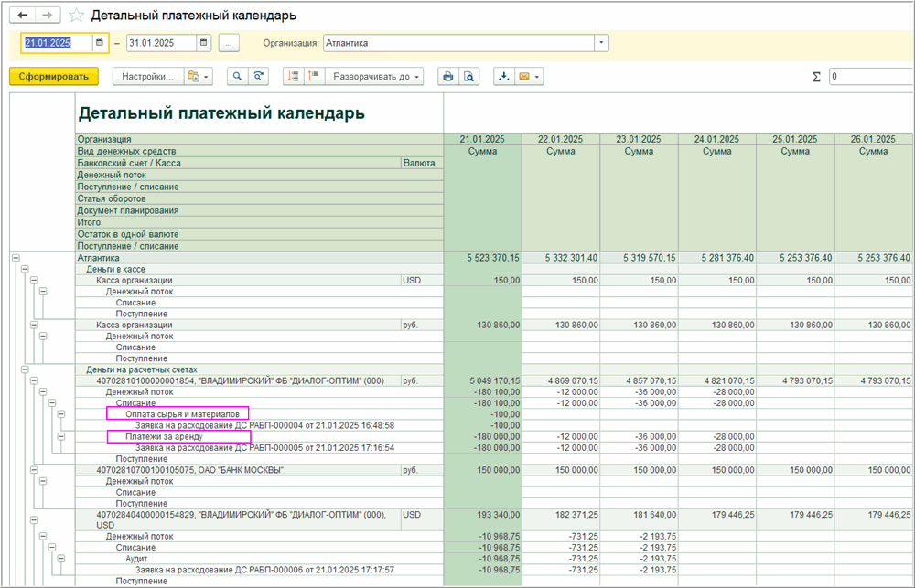Viewport: 915px width, 588px height.
Task: Open print preview icon
Action: coord(469,77)
